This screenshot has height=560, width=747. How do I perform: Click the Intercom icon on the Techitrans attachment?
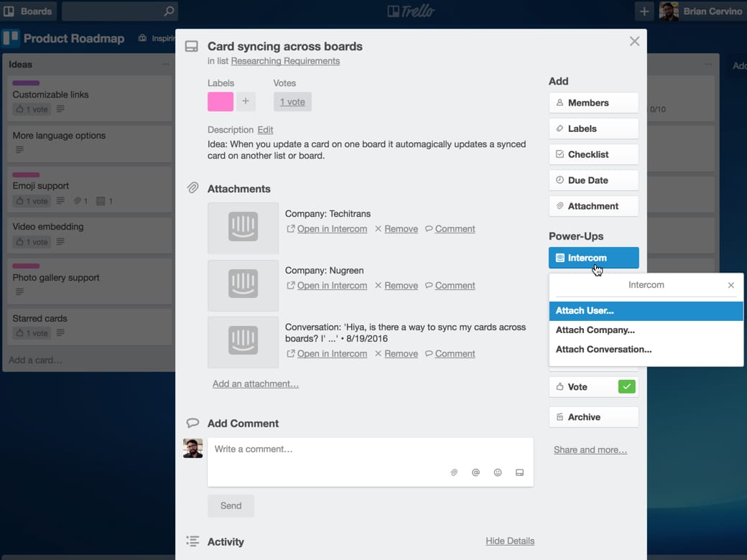tap(243, 228)
